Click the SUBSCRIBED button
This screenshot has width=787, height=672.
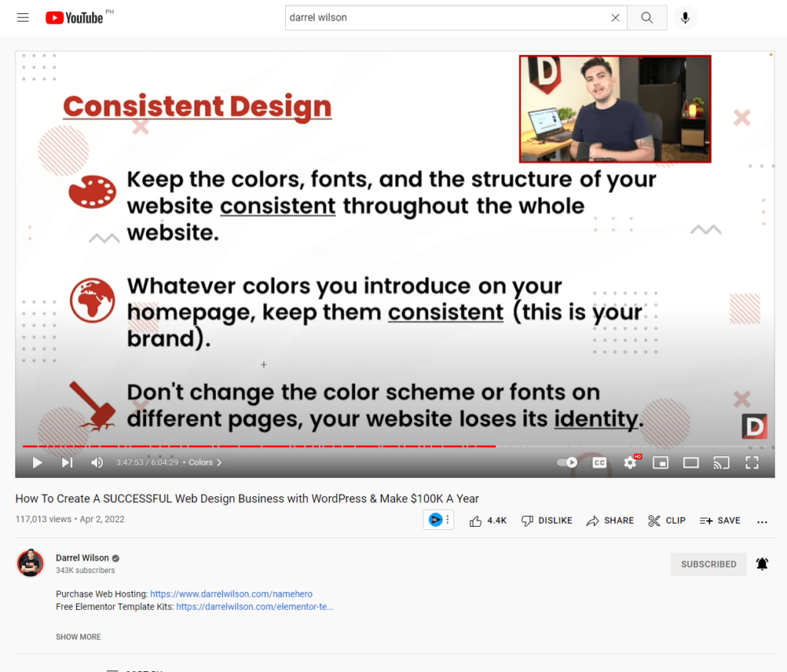pos(708,564)
